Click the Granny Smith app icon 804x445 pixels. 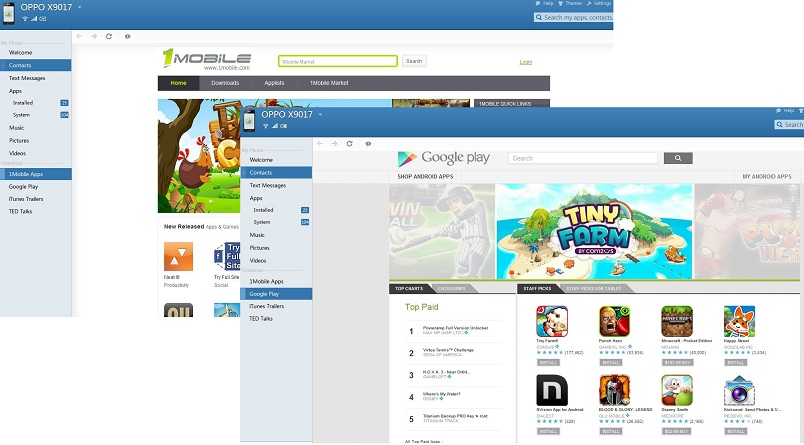[x=677, y=390]
